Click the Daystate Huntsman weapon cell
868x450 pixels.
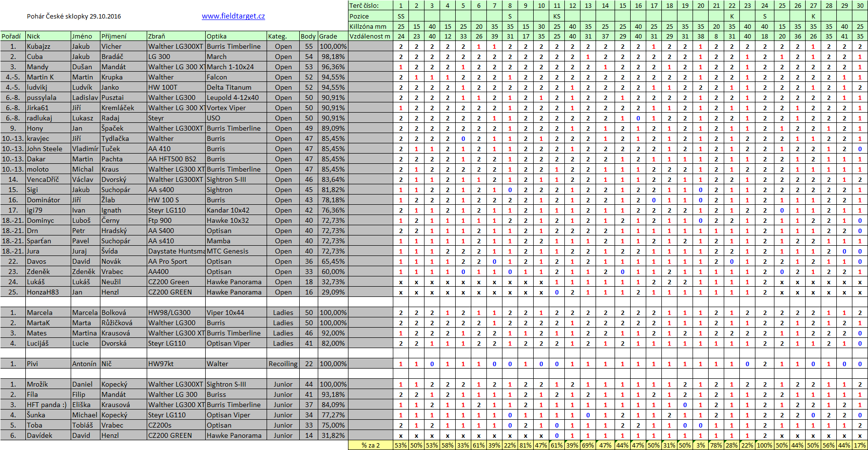click(x=175, y=251)
